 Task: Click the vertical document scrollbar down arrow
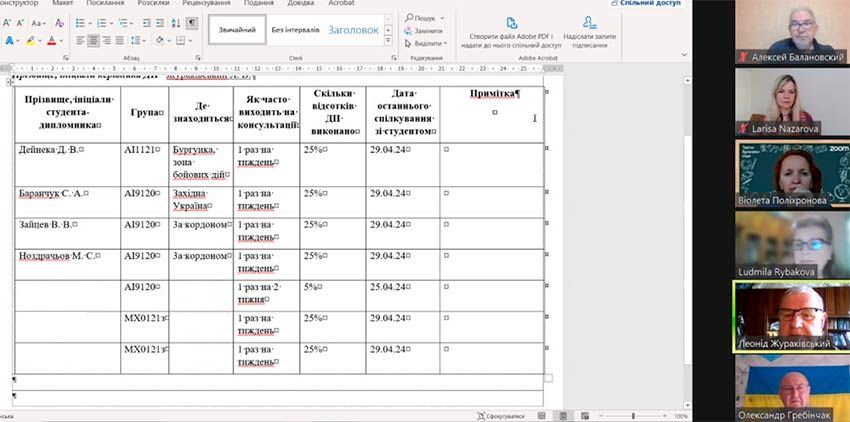pyautogui.click(x=687, y=405)
